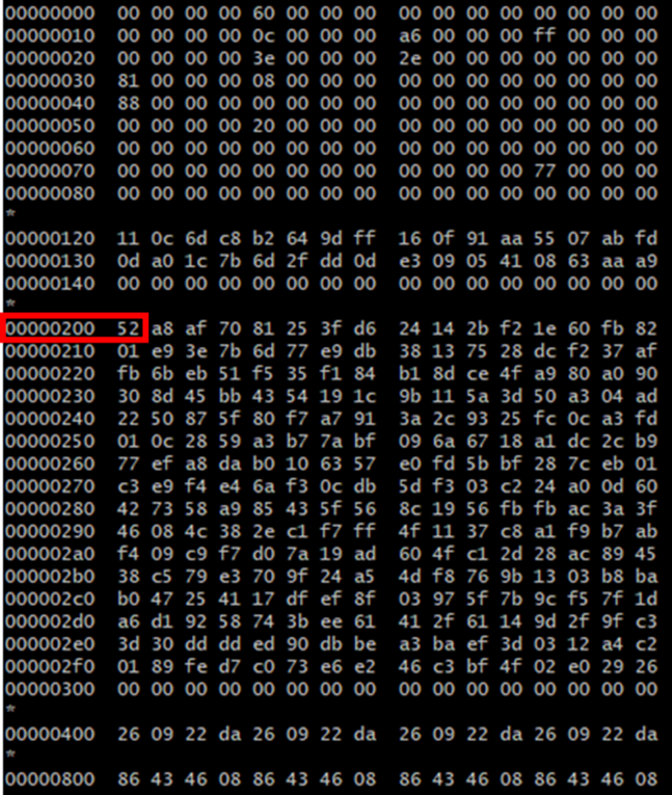The image size is (672, 795).
Task: Select the offset address 000002a0
Action: 50,554
